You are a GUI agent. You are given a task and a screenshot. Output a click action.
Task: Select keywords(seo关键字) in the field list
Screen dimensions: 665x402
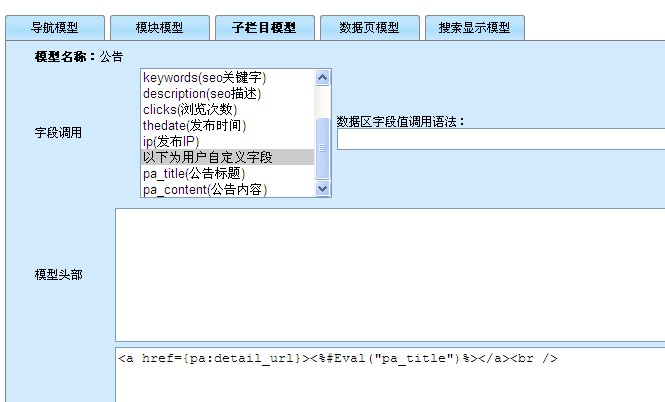click(x=204, y=77)
